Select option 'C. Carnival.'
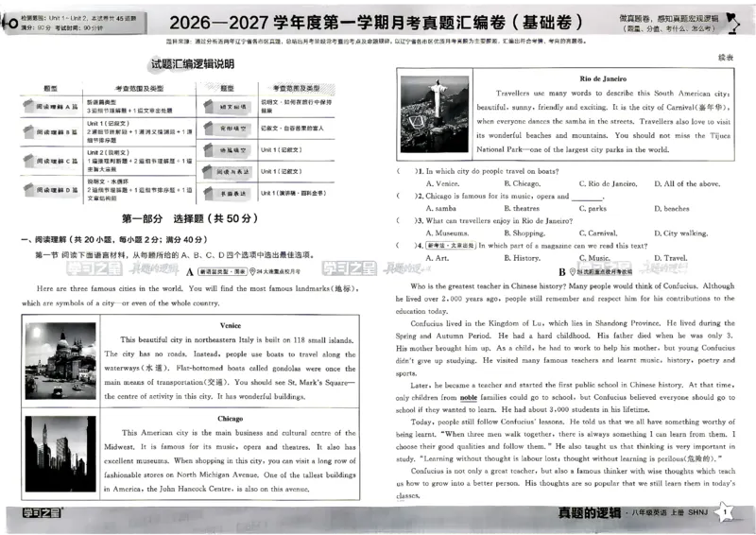The height and width of the screenshot is (535, 756). (x=598, y=233)
